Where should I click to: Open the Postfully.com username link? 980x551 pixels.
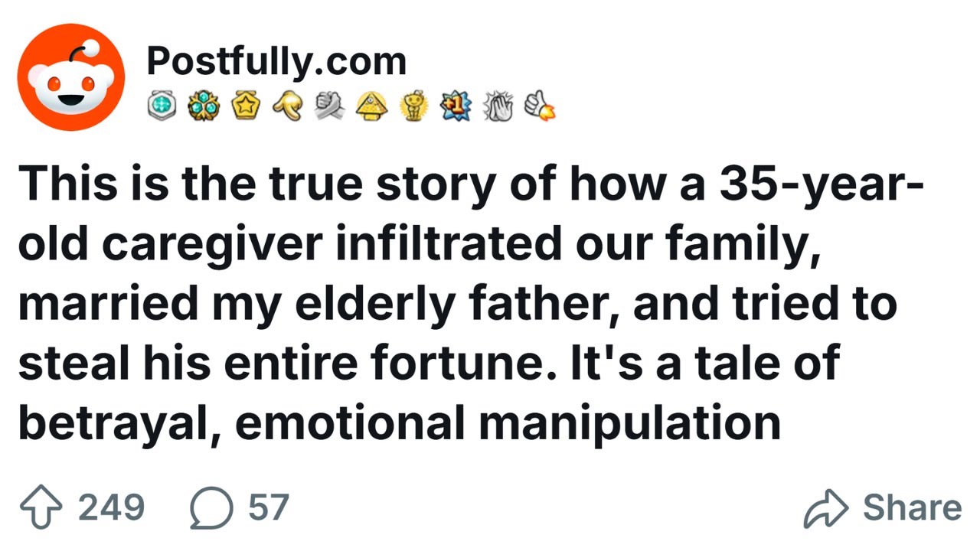(x=276, y=61)
